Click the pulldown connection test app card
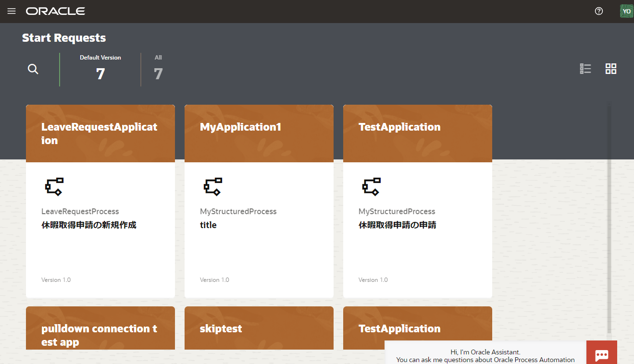The height and width of the screenshot is (364, 634). (100, 335)
